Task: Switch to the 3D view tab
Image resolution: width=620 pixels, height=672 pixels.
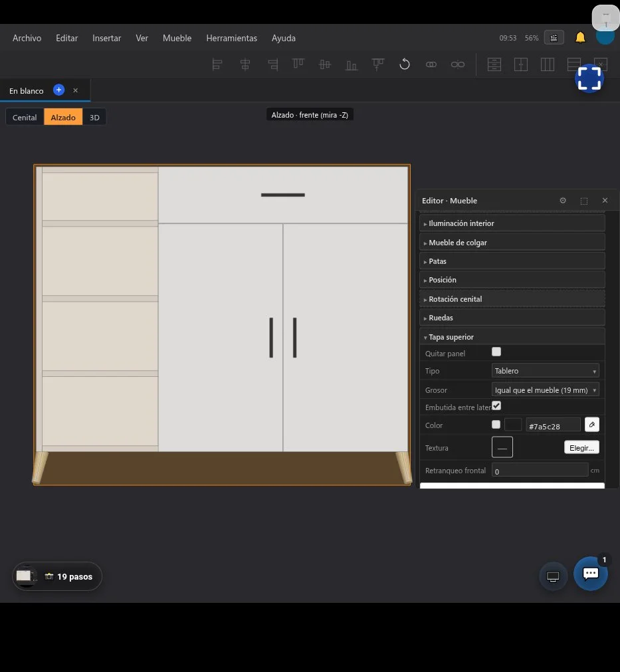Action: [x=94, y=118]
